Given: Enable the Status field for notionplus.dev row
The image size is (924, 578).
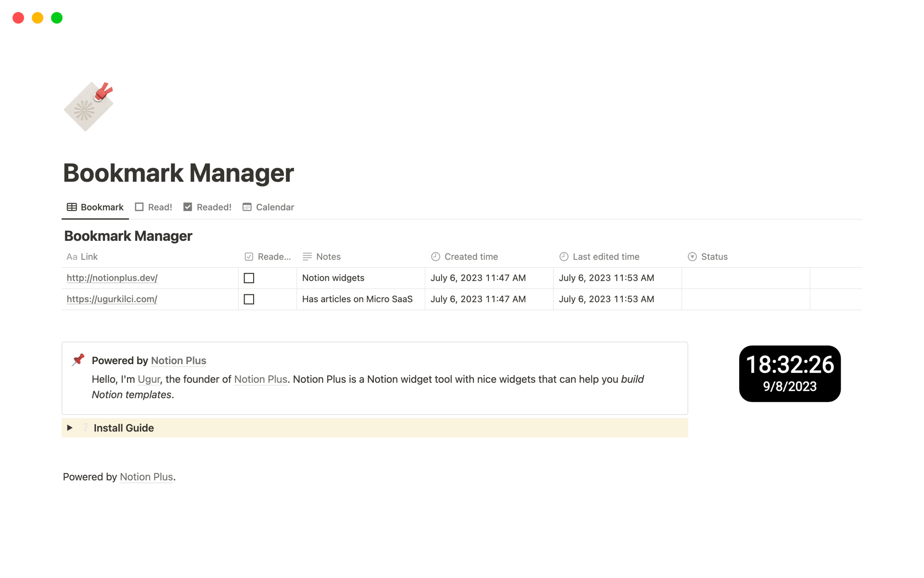Looking at the screenshot, I should 745,277.
